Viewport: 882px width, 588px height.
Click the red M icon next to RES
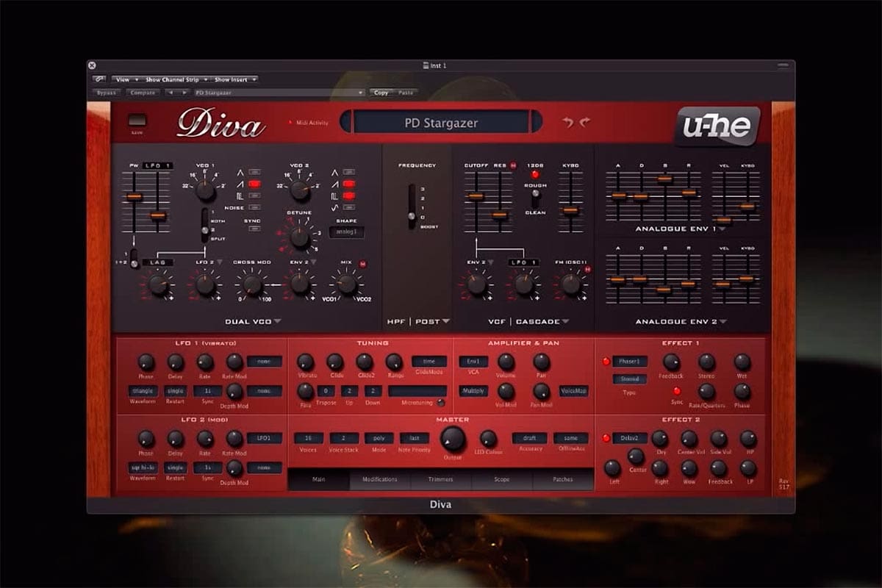click(513, 166)
